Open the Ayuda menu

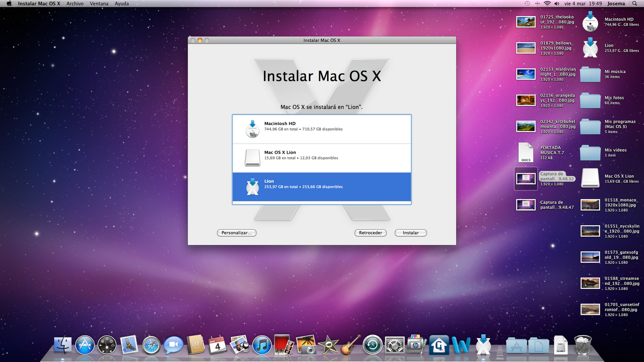point(122,4)
